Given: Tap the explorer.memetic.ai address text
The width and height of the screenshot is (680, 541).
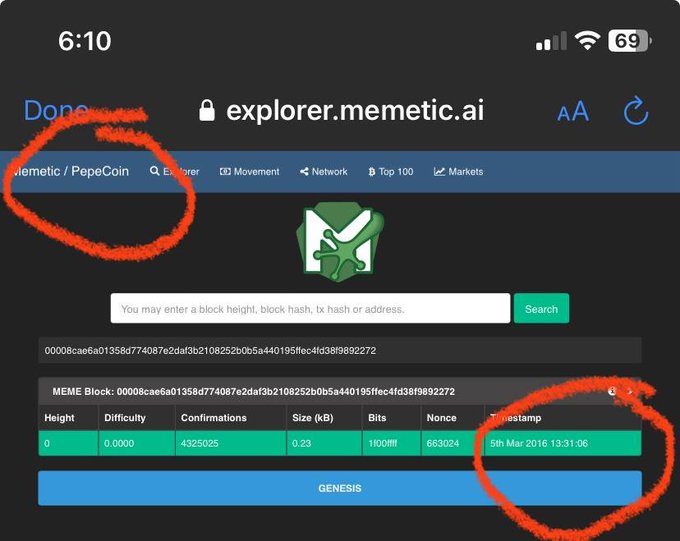Looking at the screenshot, I should click(355, 110).
